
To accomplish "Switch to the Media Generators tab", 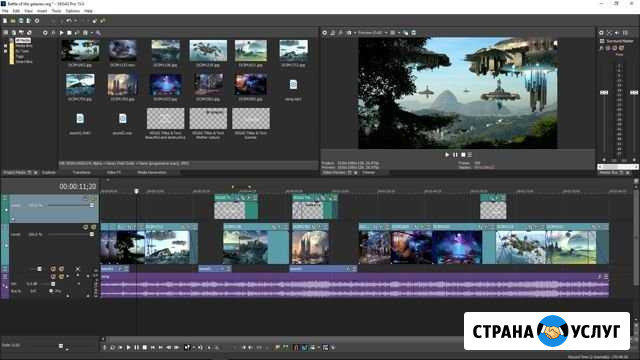I will (151, 173).
